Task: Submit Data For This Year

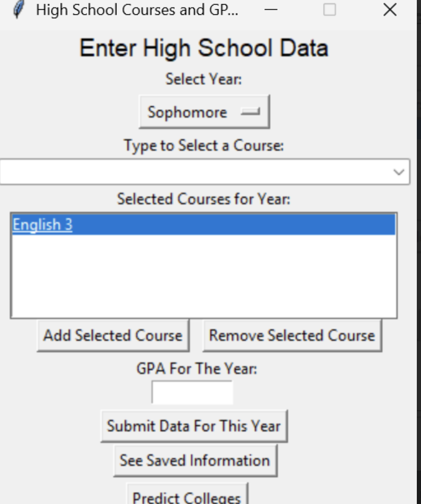Action: click(x=194, y=426)
